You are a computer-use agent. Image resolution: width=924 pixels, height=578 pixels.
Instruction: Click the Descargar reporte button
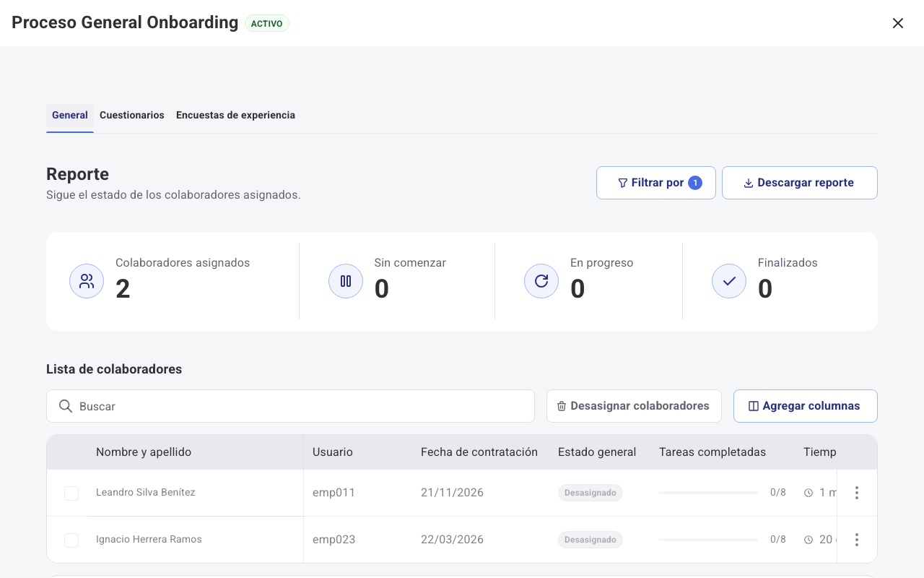800,183
